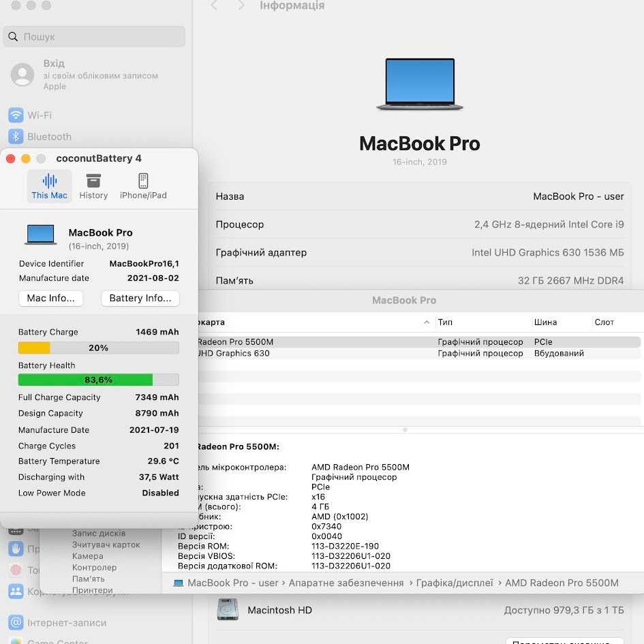Sort by the Тип column header
Image resolution: width=644 pixels, height=644 pixels.
tap(445, 322)
